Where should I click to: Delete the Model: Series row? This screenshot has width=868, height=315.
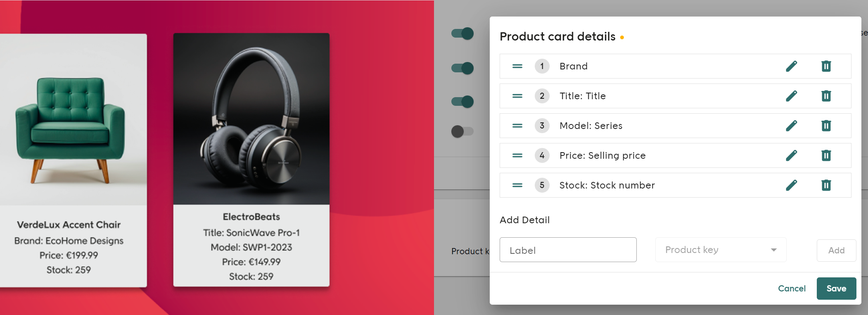tap(826, 126)
